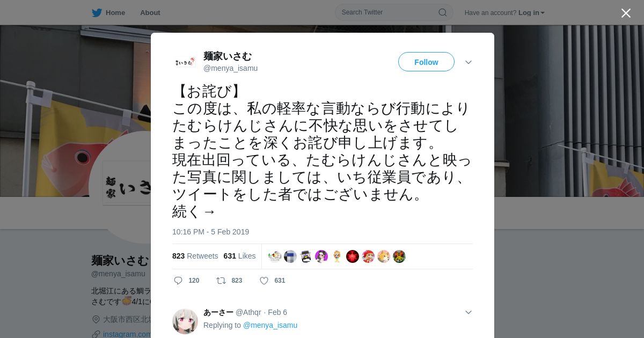The width and height of the screenshot is (644, 338).
Task: Expand the tweet options chevron beside Follow
Action: (x=469, y=62)
